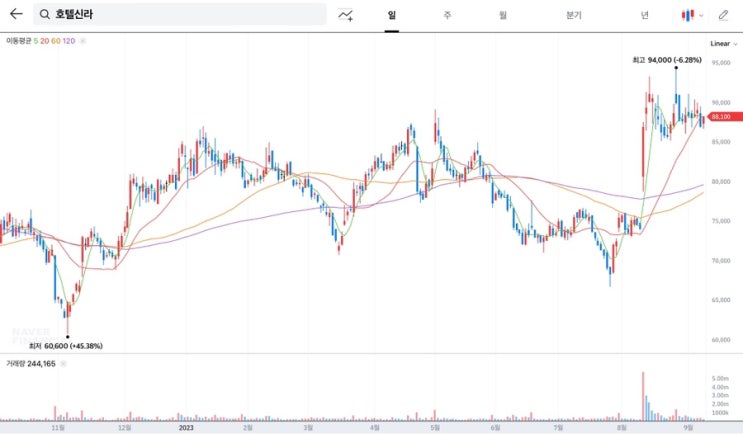Select the 120-day moving average label
This screenshot has height=434, width=743.
(x=69, y=41)
